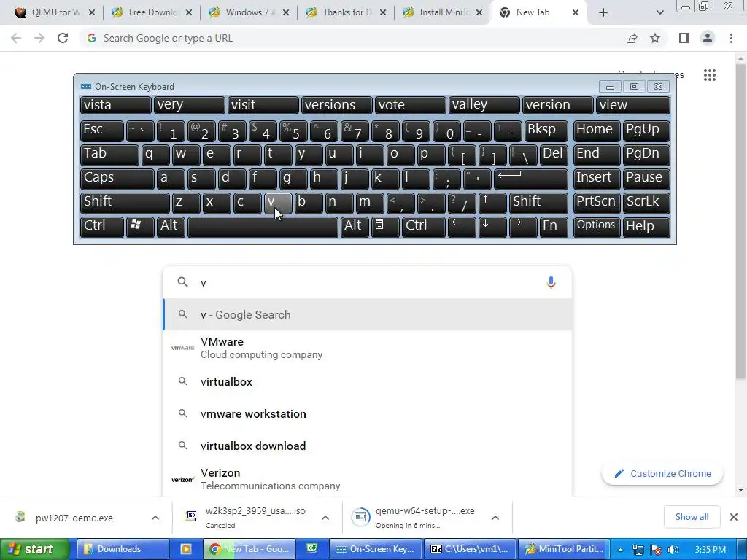Switch to Install MiniTool tab
Image resolution: width=747 pixels, height=560 pixels.
(x=443, y=12)
